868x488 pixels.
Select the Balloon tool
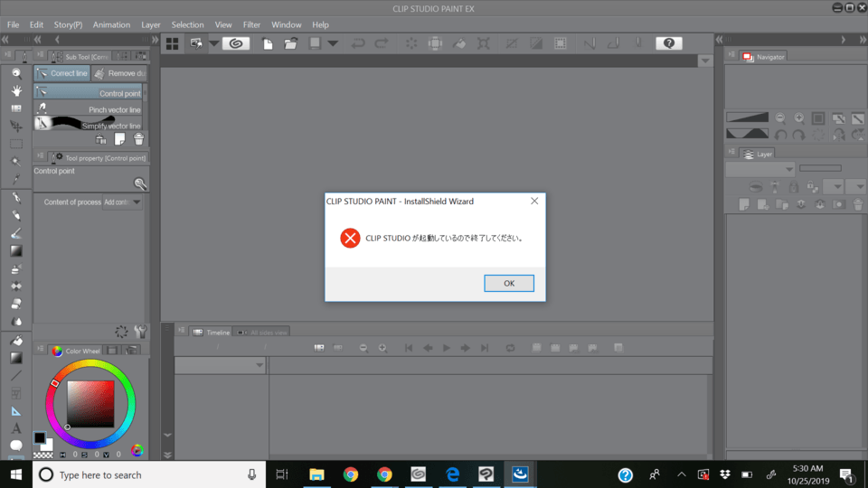[16, 446]
